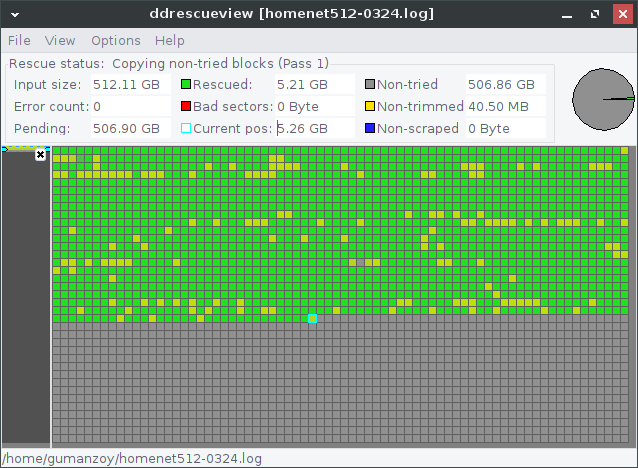Click the dark zoom bar side panel

click(26, 300)
